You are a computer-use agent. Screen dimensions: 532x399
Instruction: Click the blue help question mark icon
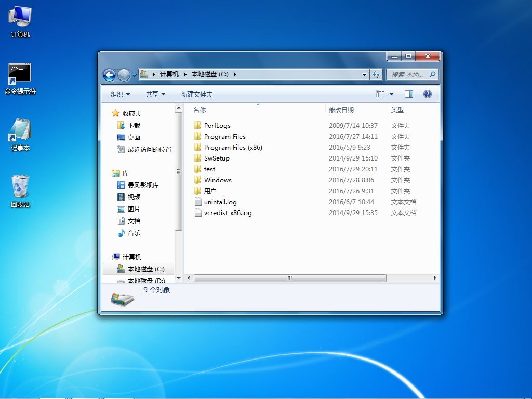428,94
